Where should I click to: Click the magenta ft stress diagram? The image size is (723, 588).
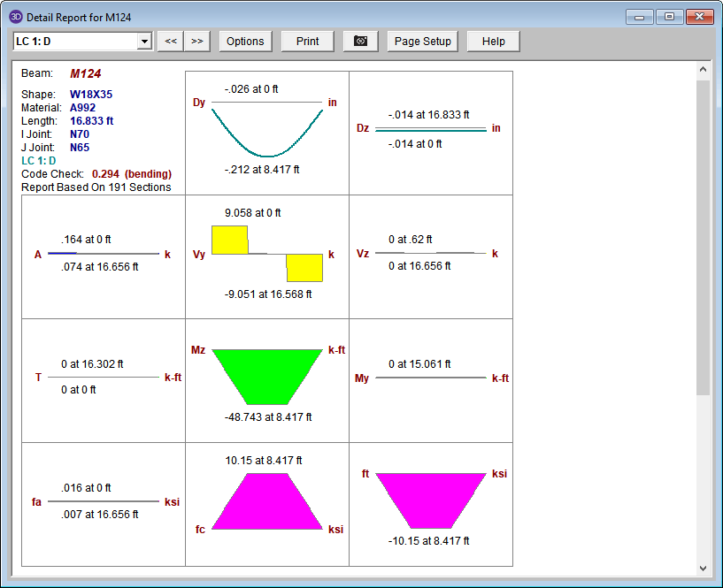[x=431, y=500]
